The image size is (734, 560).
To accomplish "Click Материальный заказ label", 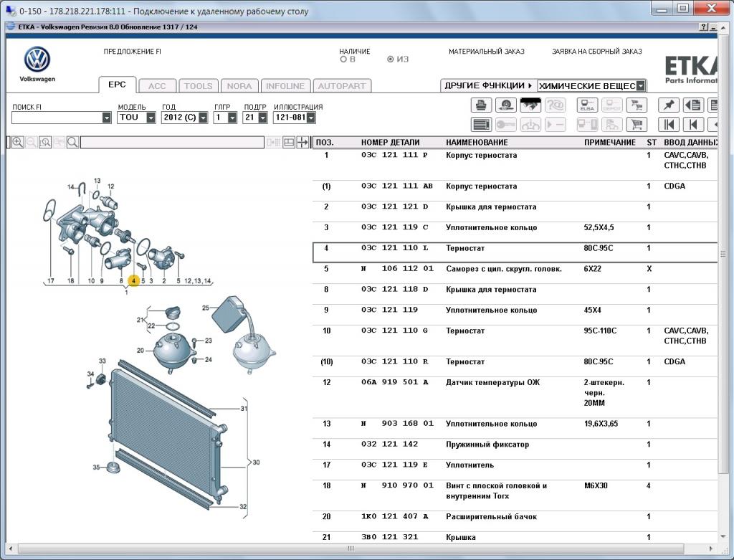I will coord(487,52).
